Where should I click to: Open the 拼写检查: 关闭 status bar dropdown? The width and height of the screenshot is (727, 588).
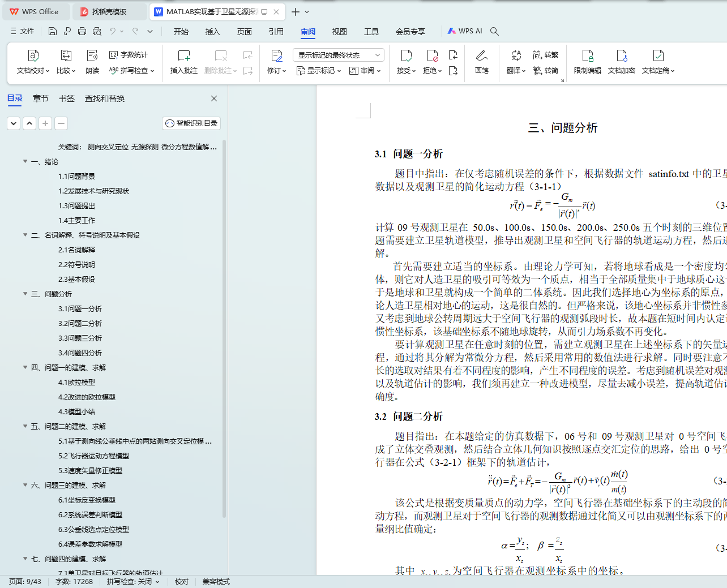tap(133, 582)
